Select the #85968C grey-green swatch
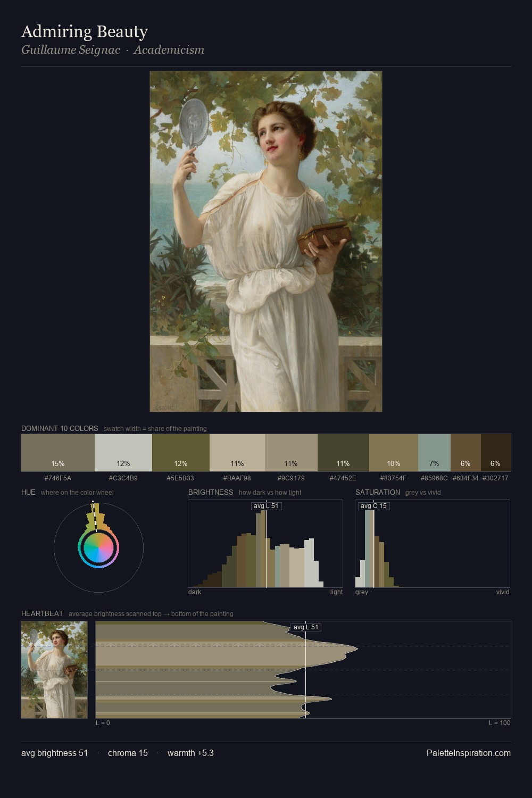 [x=434, y=453]
